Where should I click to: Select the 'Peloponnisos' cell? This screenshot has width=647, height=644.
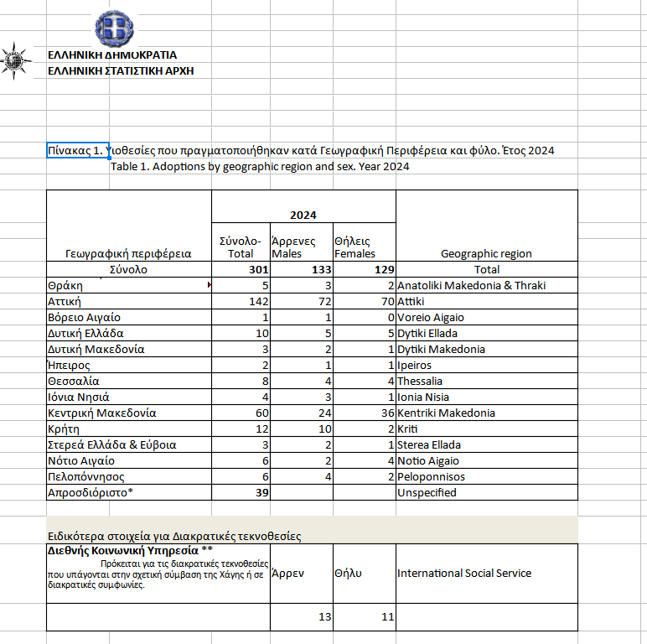pyautogui.click(x=486, y=476)
